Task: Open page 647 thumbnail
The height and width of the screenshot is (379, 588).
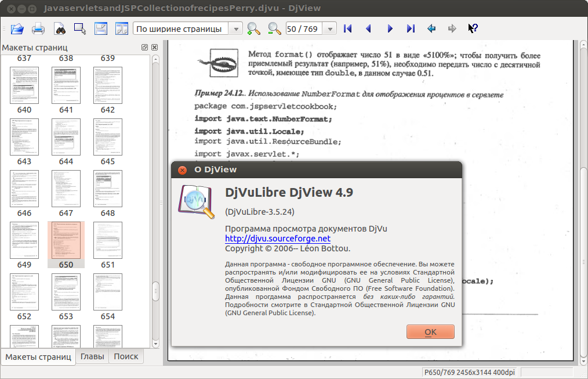Action: tap(66, 189)
